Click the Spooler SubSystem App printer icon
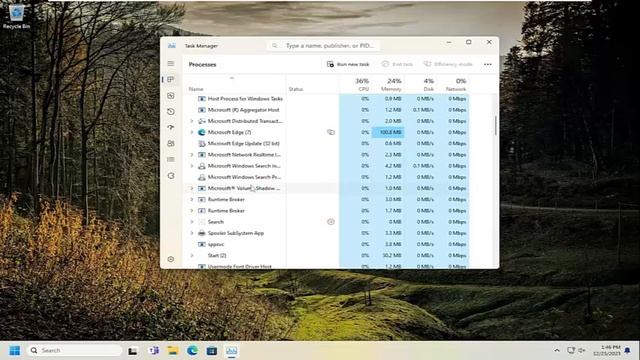Screen dimensions: 640x360 pyautogui.click(x=202, y=233)
